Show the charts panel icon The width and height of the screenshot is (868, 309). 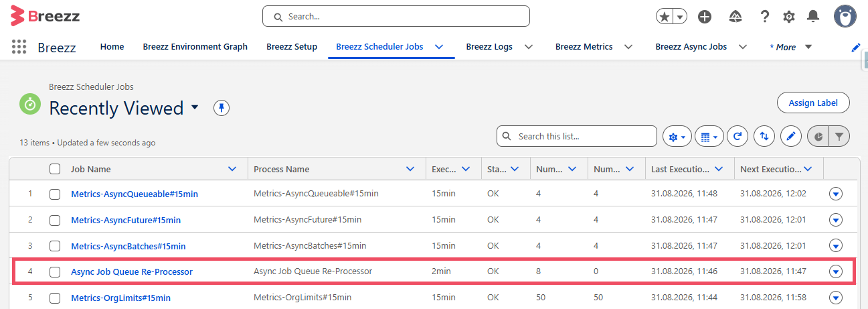pos(818,137)
